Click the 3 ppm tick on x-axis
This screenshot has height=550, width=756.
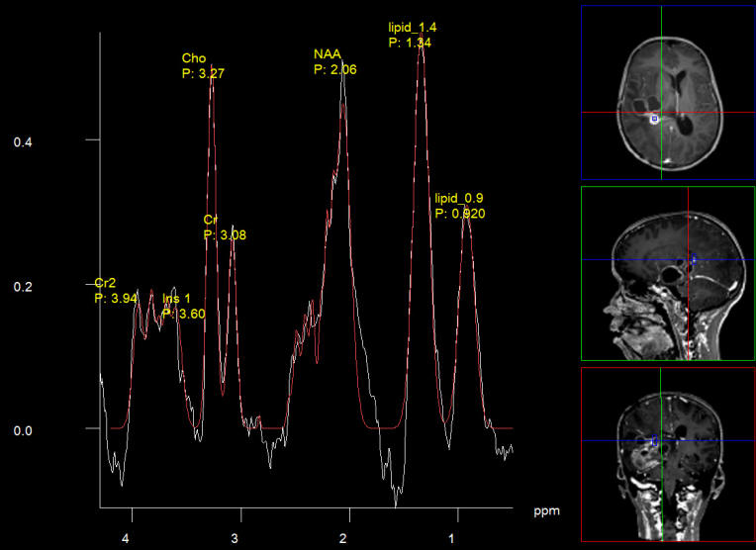click(x=235, y=539)
